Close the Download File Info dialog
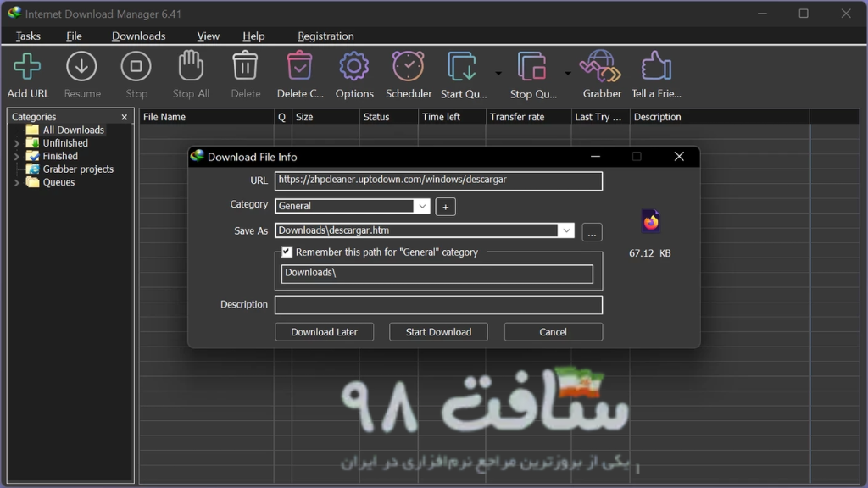868x488 pixels. 679,157
